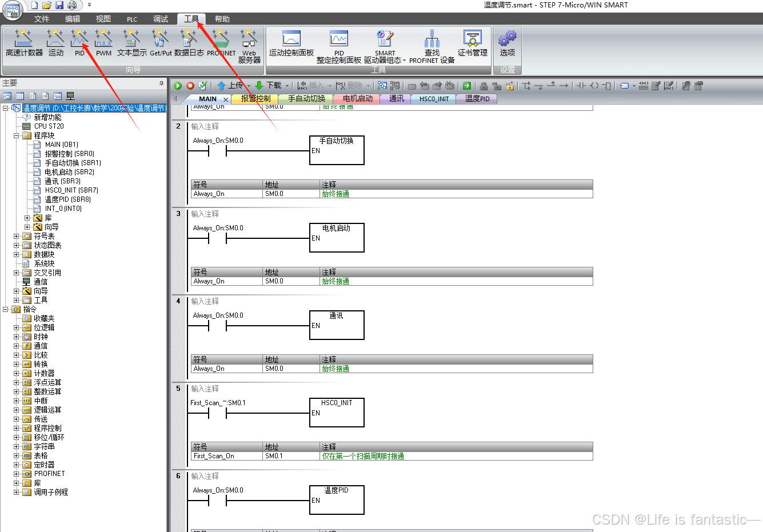
Task: Switch to the 电机启动 editor tab
Action: pyautogui.click(x=358, y=99)
